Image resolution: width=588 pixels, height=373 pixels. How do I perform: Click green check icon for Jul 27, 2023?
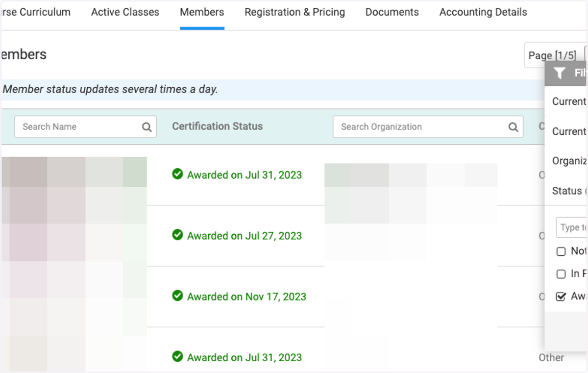(177, 235)
